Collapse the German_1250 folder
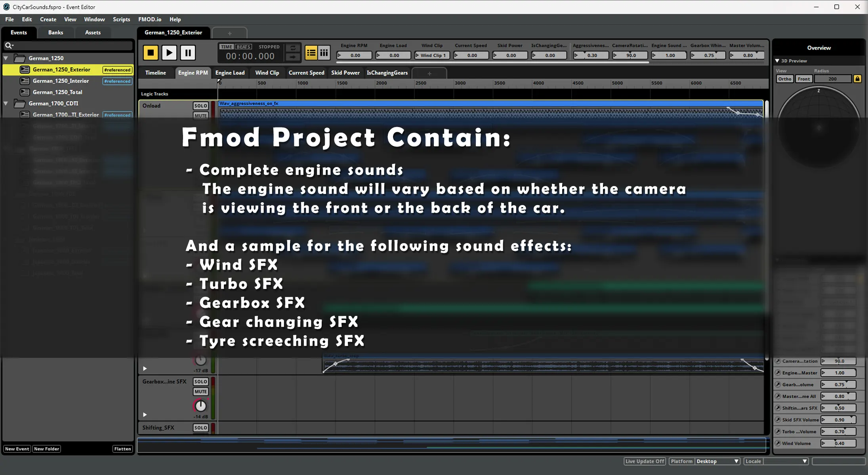This screenshot has height=475, width=868. [6, 58]
